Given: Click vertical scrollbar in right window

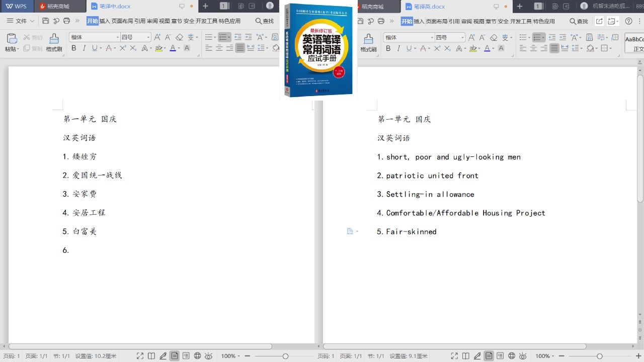Looking at the screenshot, I should pyautogui.click(x=640, y=139).
